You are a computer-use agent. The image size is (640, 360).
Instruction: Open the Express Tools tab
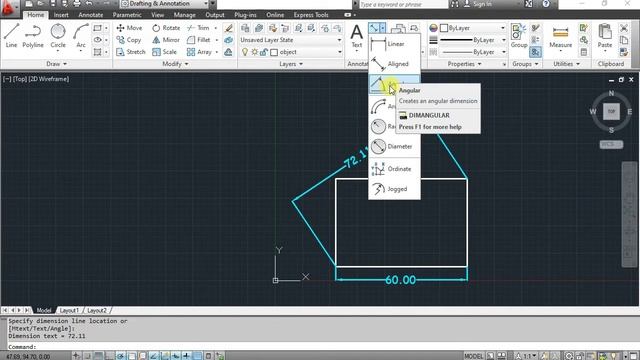tap(311, 15)
